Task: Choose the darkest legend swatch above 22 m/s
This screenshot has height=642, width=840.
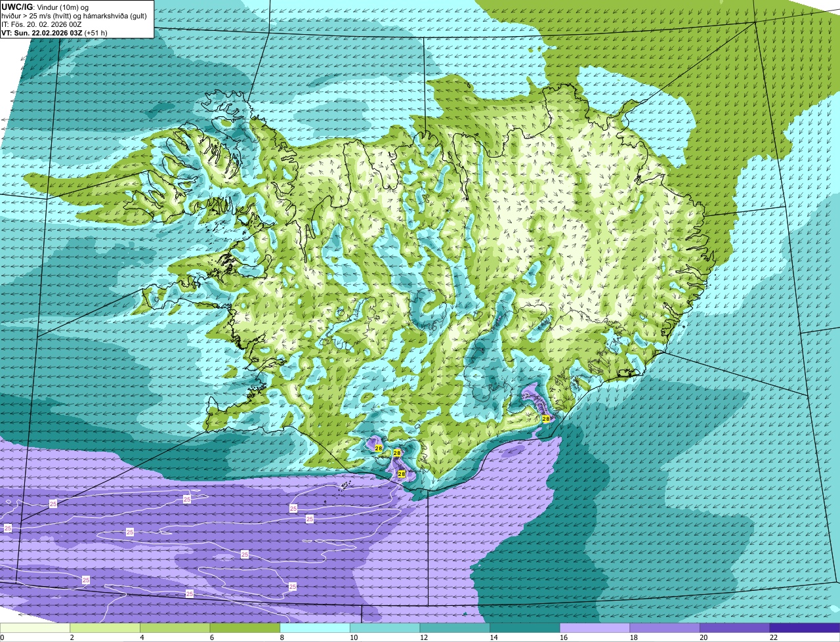Action: click(x=805, y=628)
